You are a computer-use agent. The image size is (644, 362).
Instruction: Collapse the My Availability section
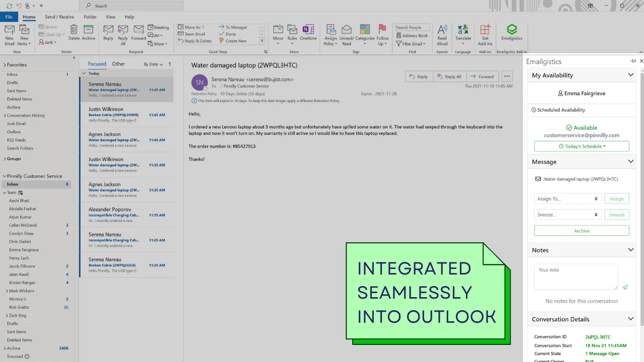(630, 75)
